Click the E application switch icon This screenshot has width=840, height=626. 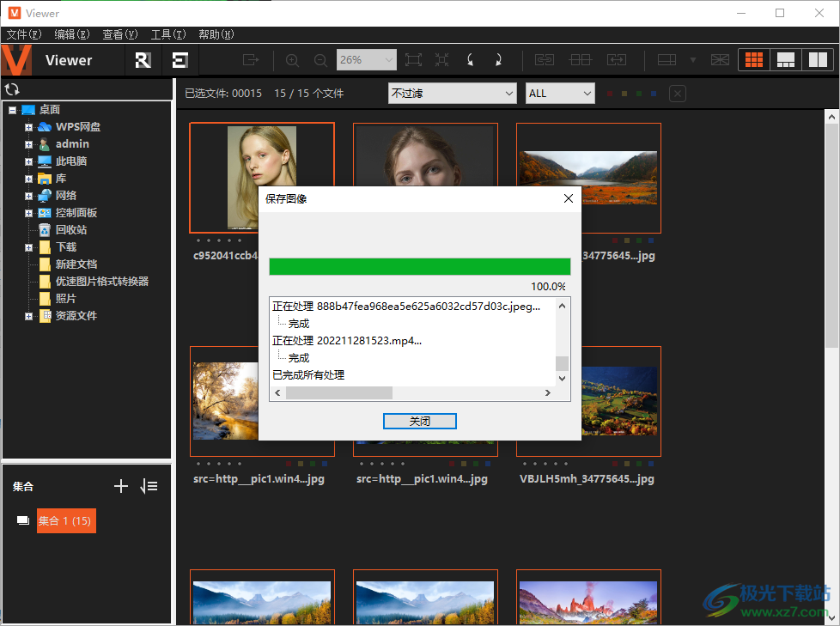point(180,60)
